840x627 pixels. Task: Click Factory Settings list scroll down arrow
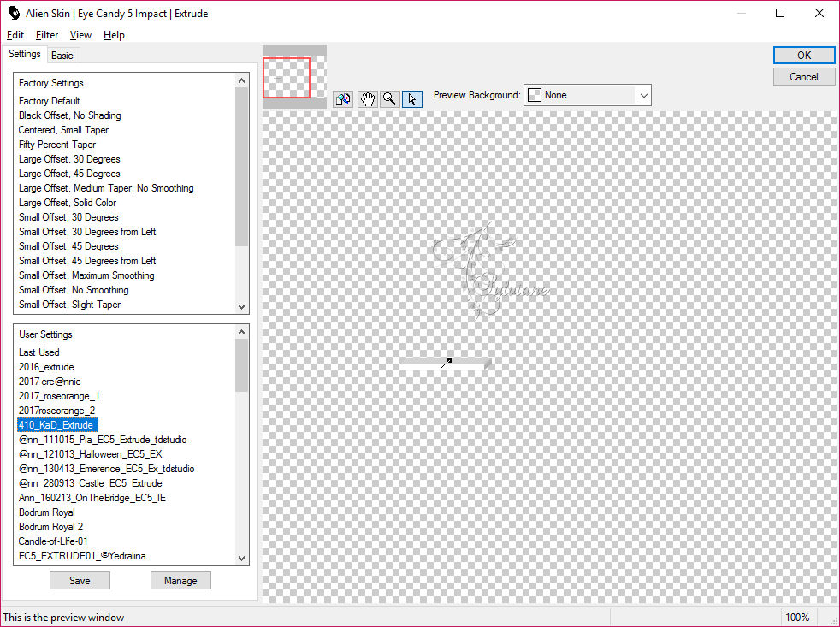241,306
